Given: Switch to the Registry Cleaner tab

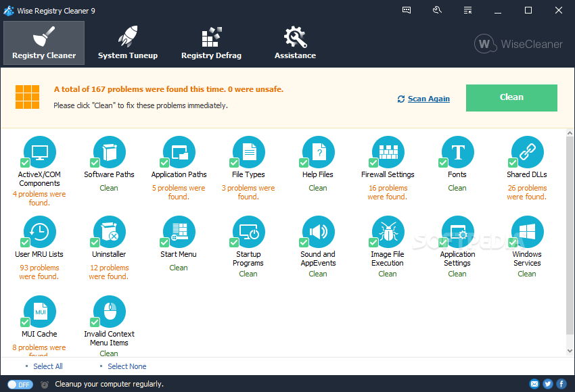Looking at the screenshot, I should (44, 43).
